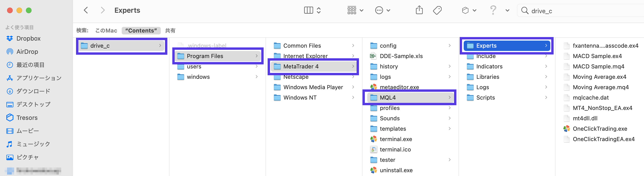Viewport: 644px width, 176px height.
Task: Open ムービー in the sidebar
Action: [23, 131]
